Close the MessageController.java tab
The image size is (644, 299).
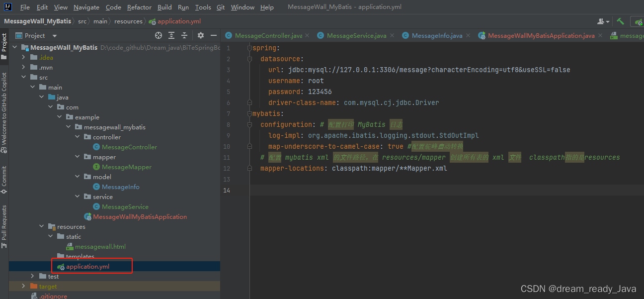coord(307,36)
